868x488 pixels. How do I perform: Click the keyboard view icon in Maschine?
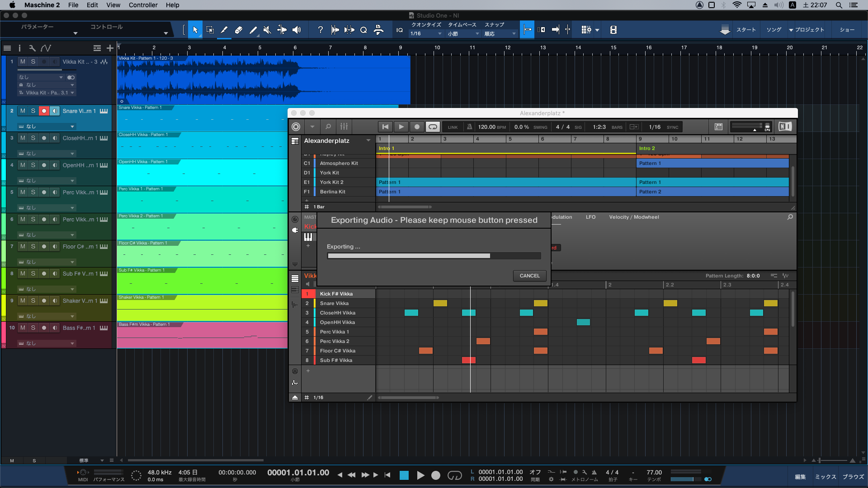pos(308,237)
